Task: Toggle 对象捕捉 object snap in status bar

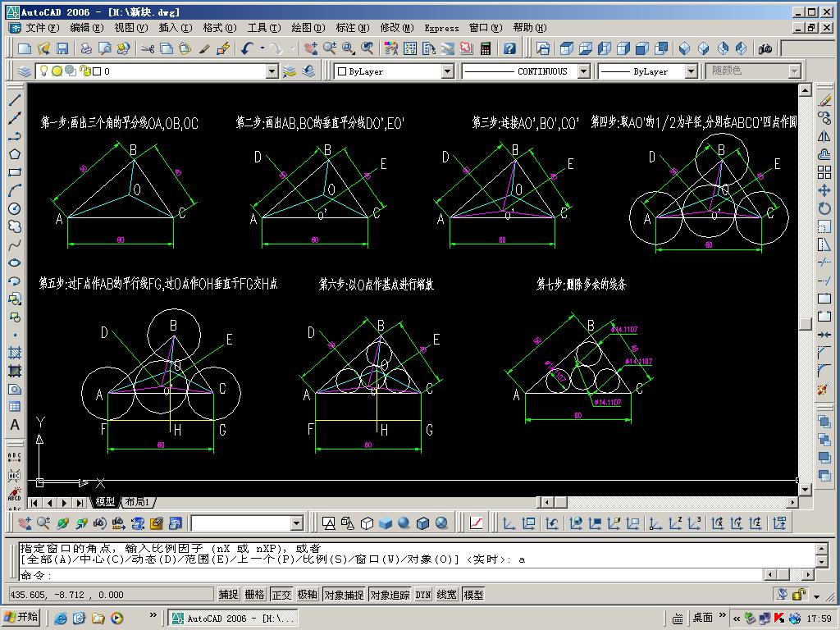Action: pyautogui.click(x=344, y=595)
